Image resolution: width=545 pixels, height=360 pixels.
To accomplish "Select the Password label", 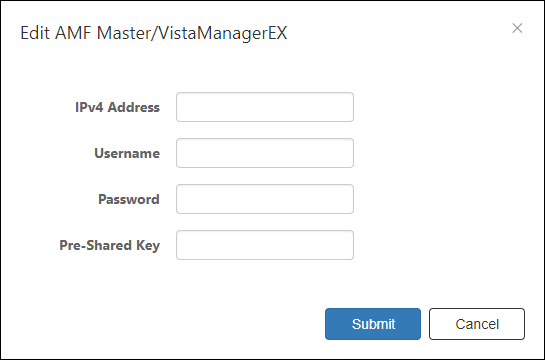I will click(129, 199).
